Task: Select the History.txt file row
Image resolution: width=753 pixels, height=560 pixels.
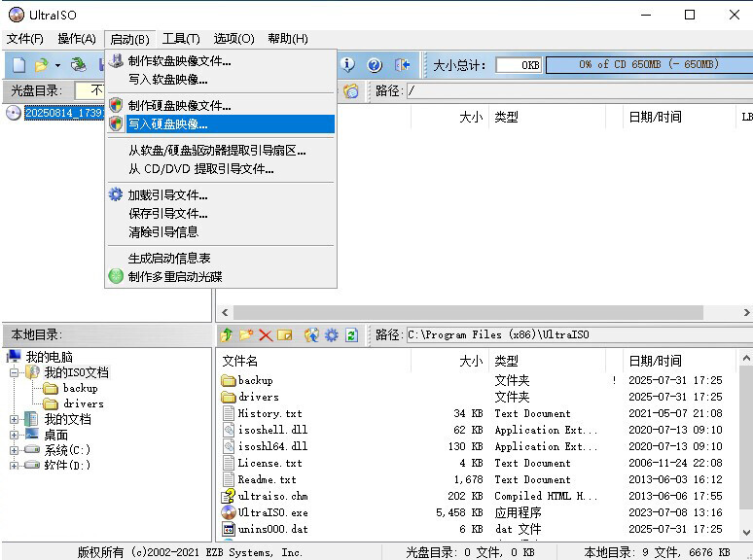Action: 476,413
